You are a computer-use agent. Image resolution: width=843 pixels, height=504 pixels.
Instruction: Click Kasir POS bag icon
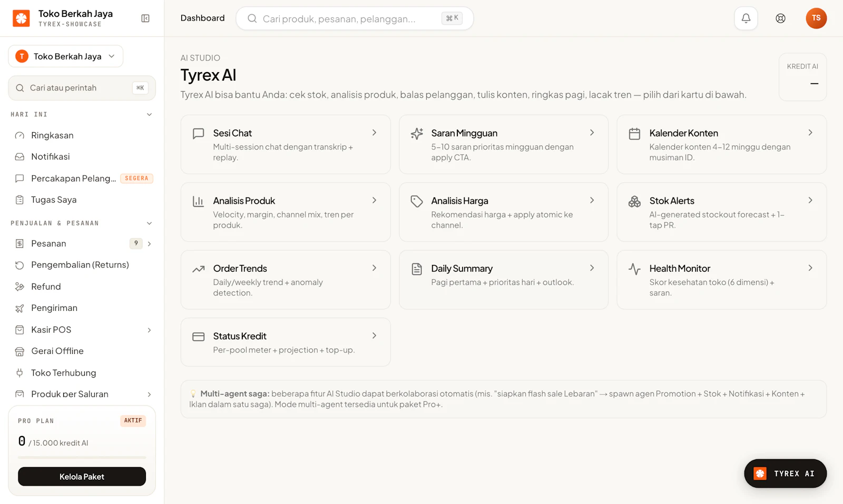19,330
